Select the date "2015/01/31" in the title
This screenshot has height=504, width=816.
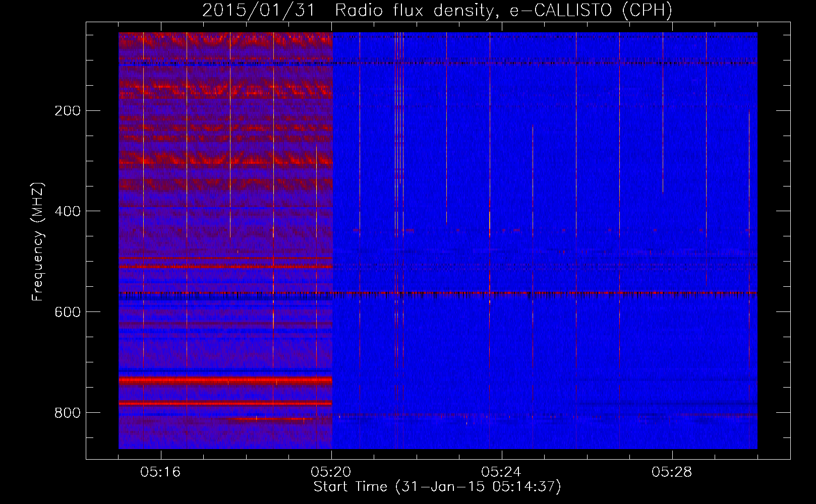(x=258, y=11)
